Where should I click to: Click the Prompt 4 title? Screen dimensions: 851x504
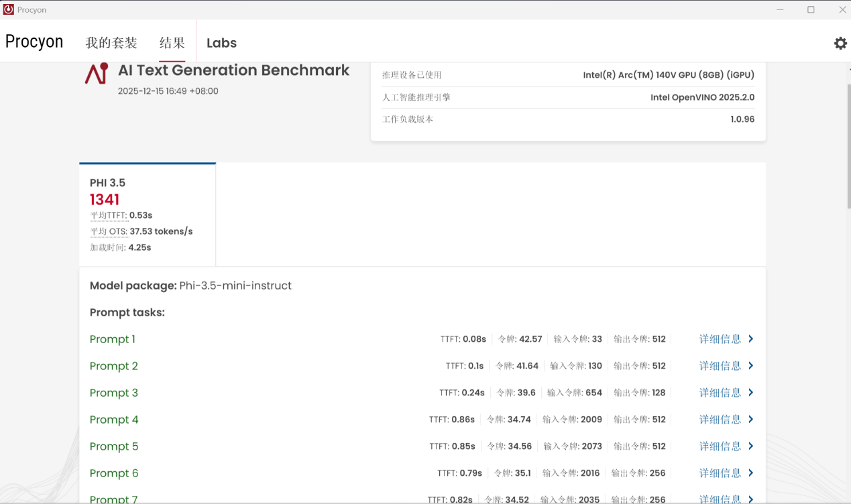114,420
